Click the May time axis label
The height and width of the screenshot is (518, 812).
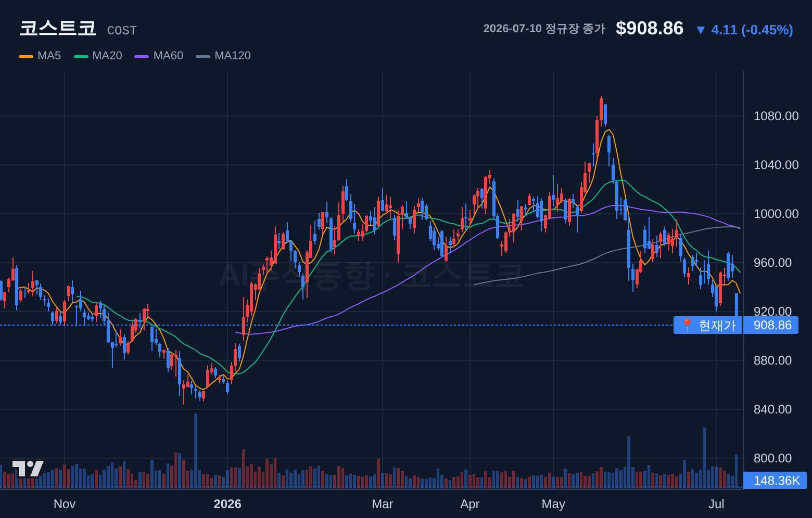(553, 504)
